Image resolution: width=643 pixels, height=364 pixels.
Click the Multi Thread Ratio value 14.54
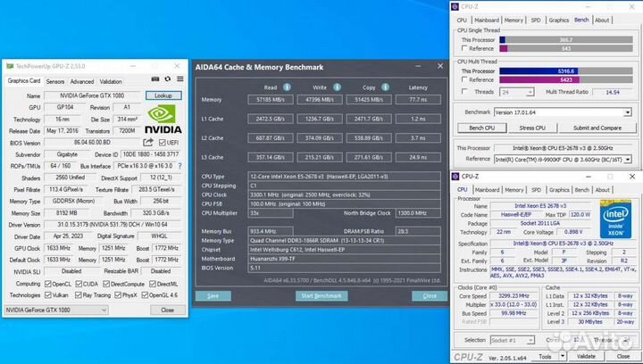point(613,92)
